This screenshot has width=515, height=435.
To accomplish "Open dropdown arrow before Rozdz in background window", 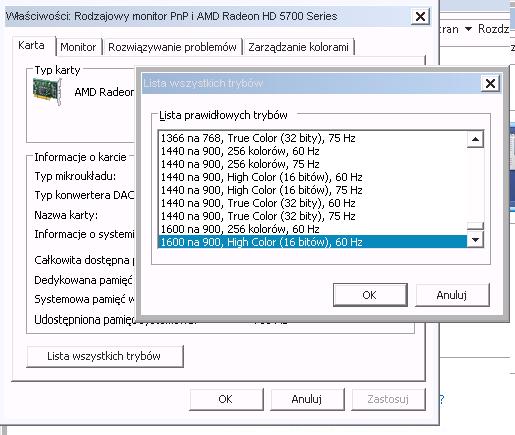I will coord(468,29).
